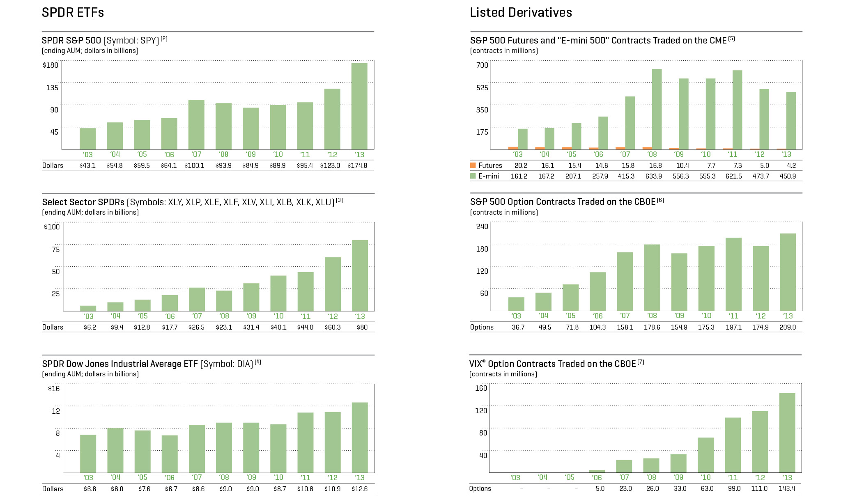The image size is (841, 504).
Task: Click footnote [5] beside the CME title
Action: [x=731, y=39]
